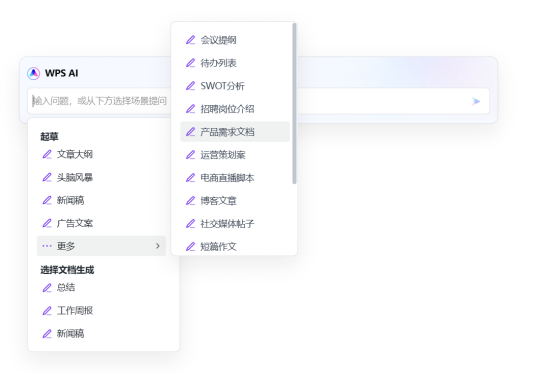Choose 招聘岗位介绍 in the submenu

click(235, 109)
